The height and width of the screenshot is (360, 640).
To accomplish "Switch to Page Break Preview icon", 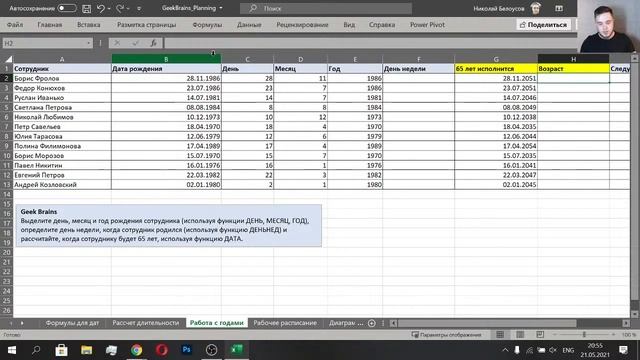I will [x=540, y=334].
